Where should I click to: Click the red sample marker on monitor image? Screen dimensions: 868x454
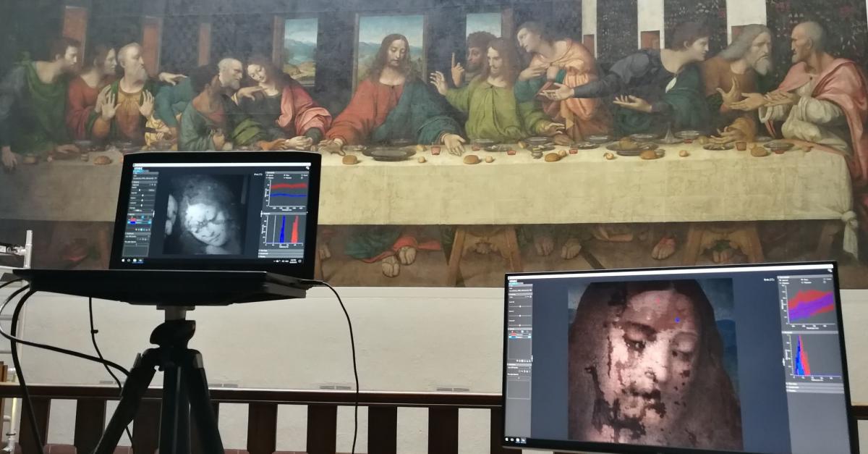click(658, 300)
